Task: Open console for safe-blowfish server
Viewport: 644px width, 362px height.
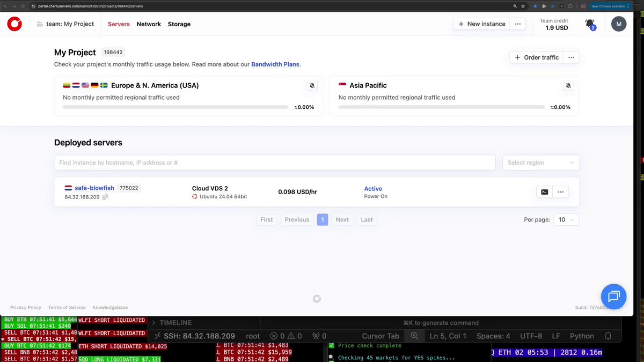Action: click(544, 192)
